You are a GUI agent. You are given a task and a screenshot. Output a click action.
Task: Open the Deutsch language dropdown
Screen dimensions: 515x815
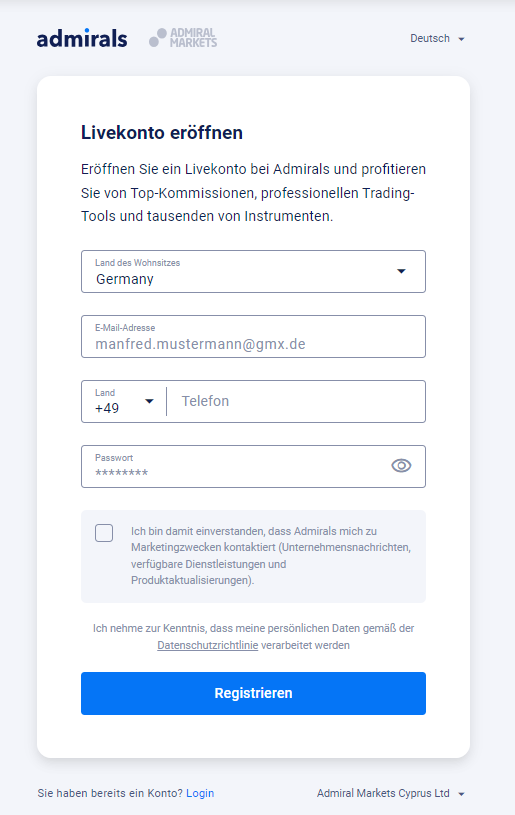tap(437, 38)
